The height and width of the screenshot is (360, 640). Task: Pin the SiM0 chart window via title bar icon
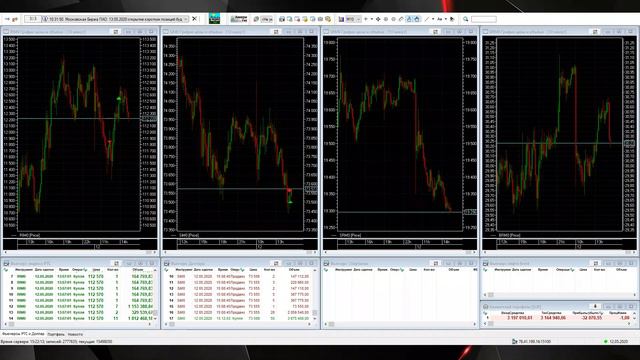(276, 31)
